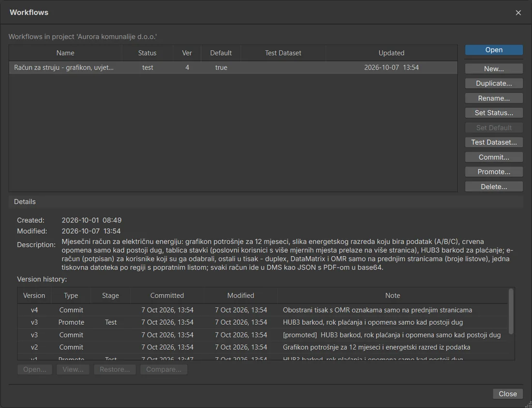This screenshot has height=408, width=532.
Task: Click the Duplicate... button
Action: pyautogui.click(x=494, y=84)
